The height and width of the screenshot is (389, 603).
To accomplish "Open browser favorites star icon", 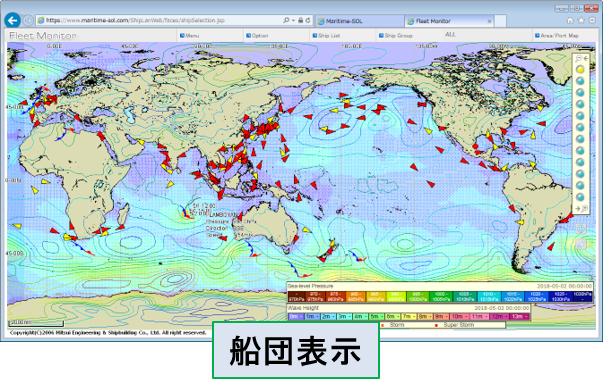I will [581, 21].
